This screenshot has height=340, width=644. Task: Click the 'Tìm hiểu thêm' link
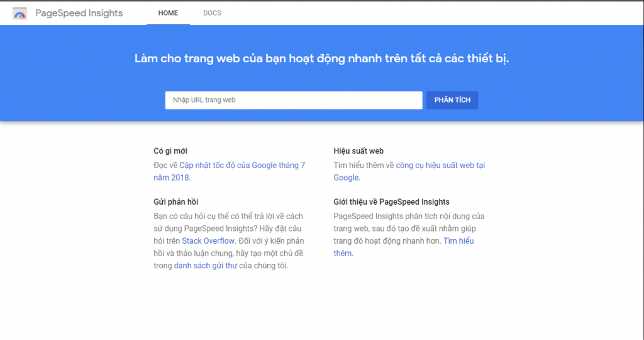403,247
